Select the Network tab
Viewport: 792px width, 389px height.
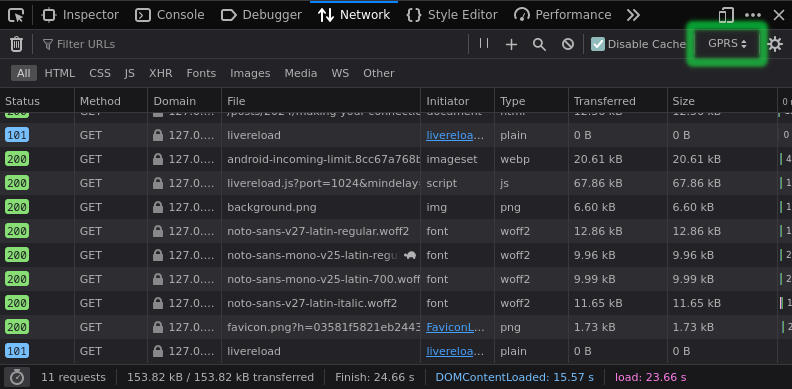[x=354, y=15]
